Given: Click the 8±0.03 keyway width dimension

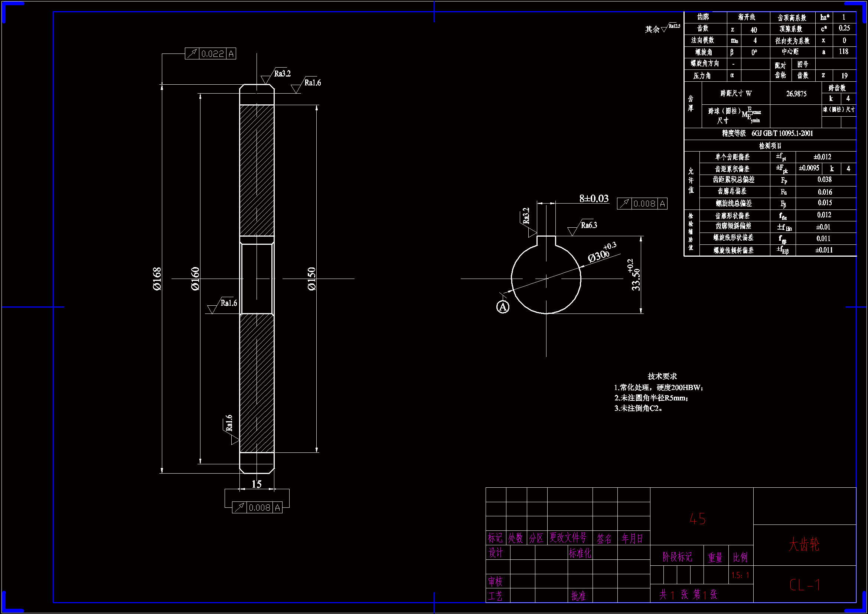Looking at the screenshot, I should [594, 199].
